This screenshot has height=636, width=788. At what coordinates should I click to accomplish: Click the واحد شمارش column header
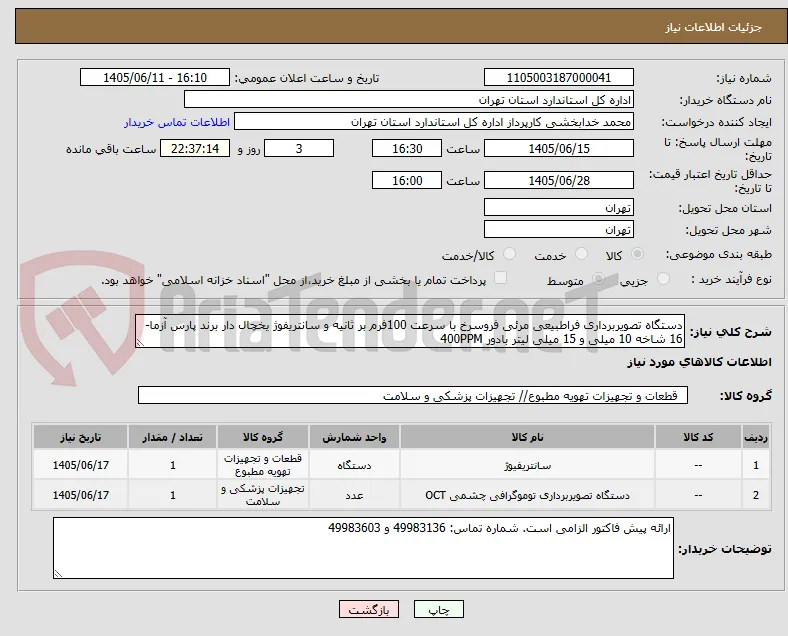(354, 437)
